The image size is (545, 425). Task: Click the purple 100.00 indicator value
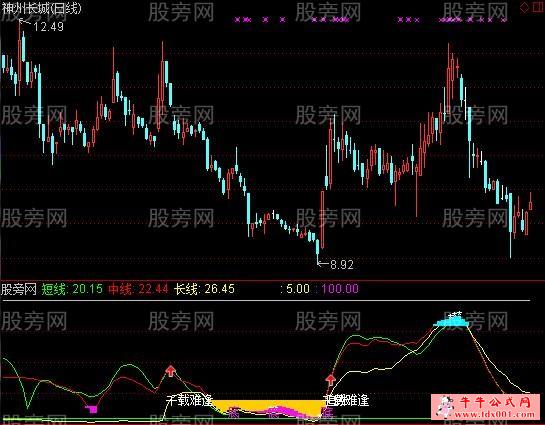[x=340, y=289]
